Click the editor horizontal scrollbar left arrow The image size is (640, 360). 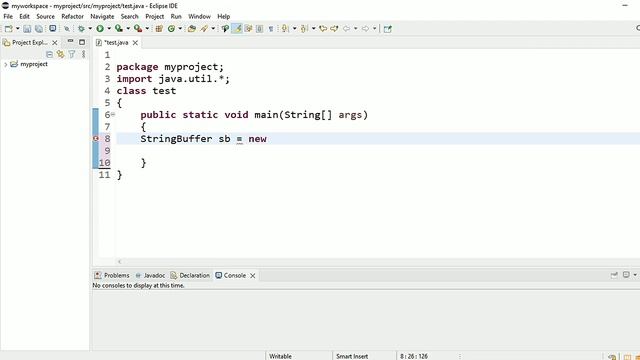point(120,262)
